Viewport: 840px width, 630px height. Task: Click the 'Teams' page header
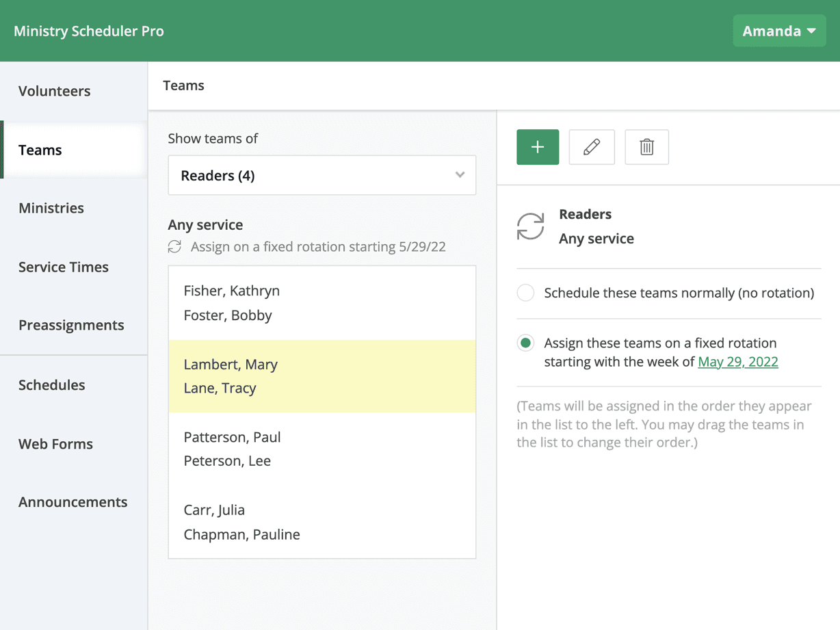(x=183, y=86)
